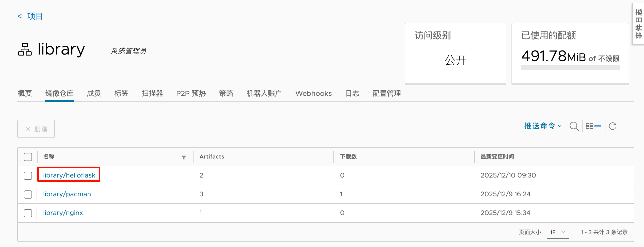Open the library/pacman repository
The width and height of the screenshot is (644, 247).
click(67, 194)
